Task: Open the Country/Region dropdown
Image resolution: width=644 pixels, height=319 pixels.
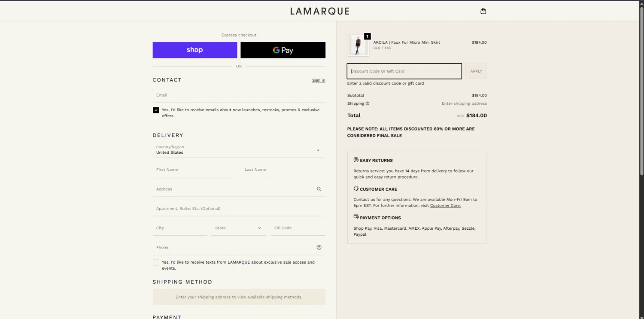Action: pos(239,150)
